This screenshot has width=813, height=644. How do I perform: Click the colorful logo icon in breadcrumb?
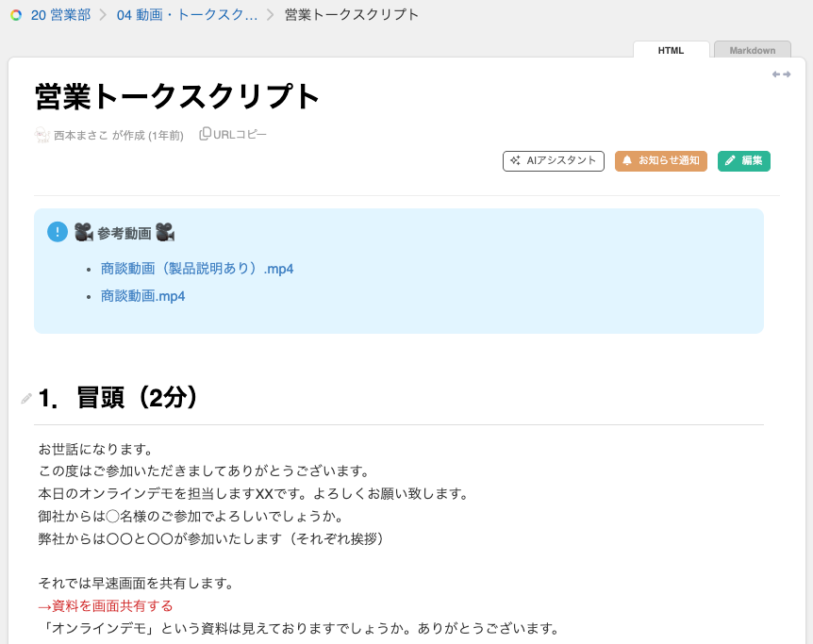pyautogui.click(x=16, y=15)
